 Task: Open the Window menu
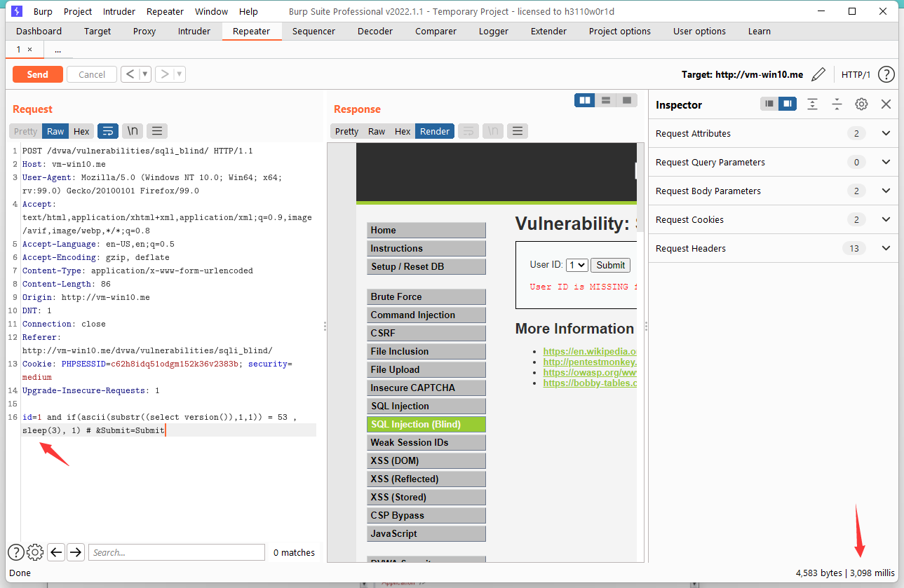(211, 11)
